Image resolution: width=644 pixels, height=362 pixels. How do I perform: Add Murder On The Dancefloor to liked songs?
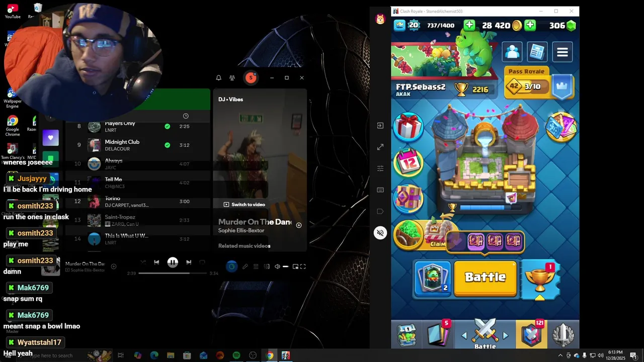(x=299, y=225)
